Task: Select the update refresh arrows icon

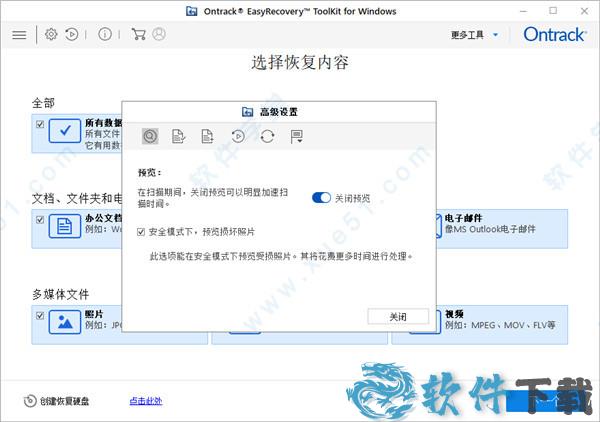Action: coord(267,136)
